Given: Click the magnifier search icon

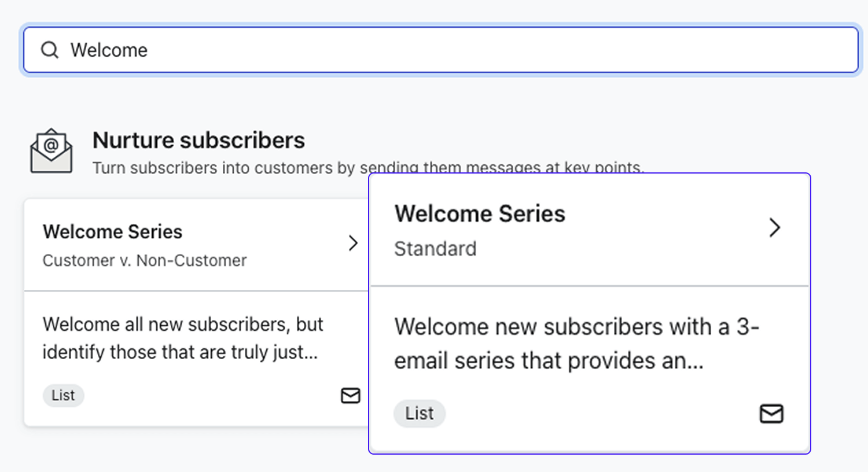Looking at the screenshot, I should [x=50, y=50].
